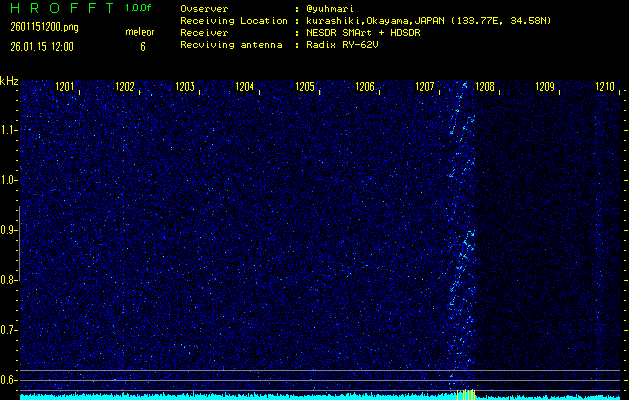Click the kHz axis unit label

(x=9, y=81)
